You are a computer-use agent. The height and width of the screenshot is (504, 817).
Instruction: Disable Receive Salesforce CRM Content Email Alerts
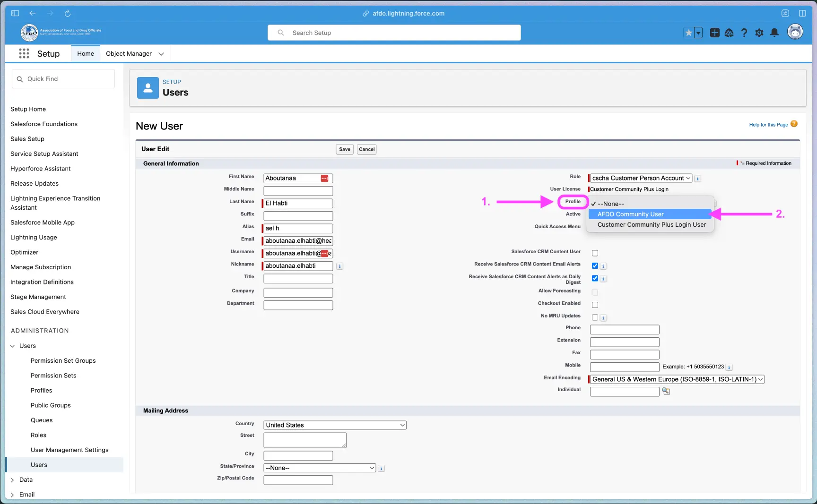click(595, 265)
